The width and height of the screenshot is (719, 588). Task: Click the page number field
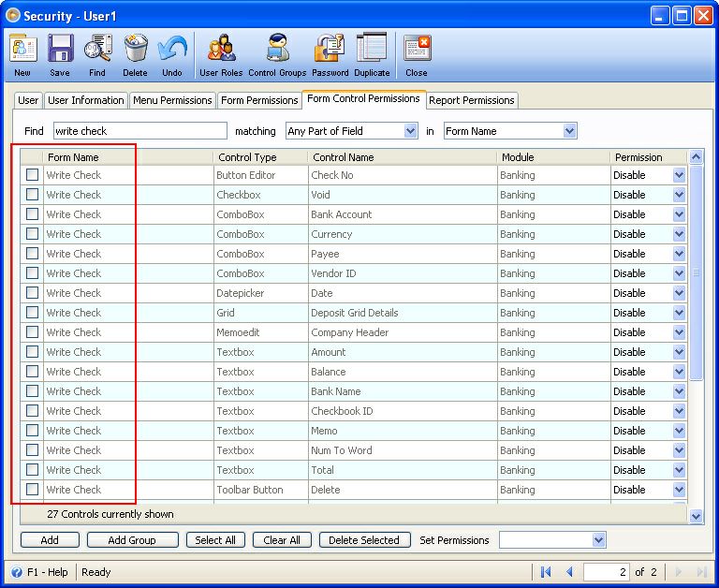pyautogui.click(x=607, y=572)
